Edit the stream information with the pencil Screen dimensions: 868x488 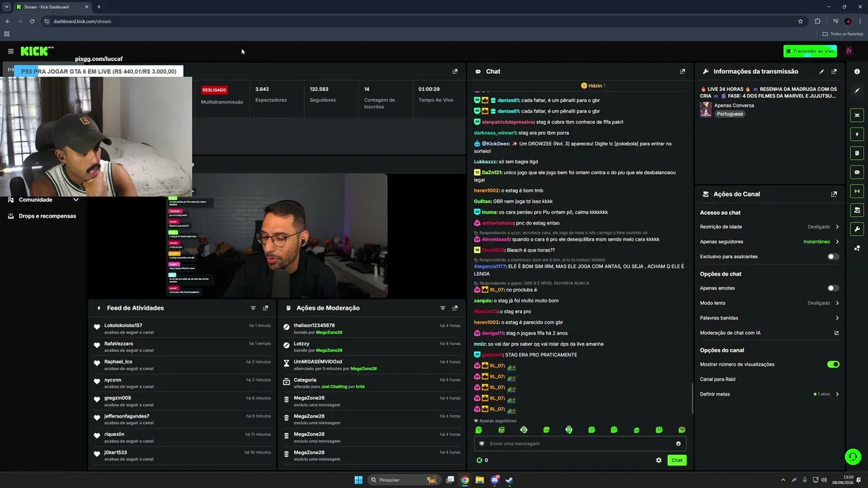(x=822, y=71)
